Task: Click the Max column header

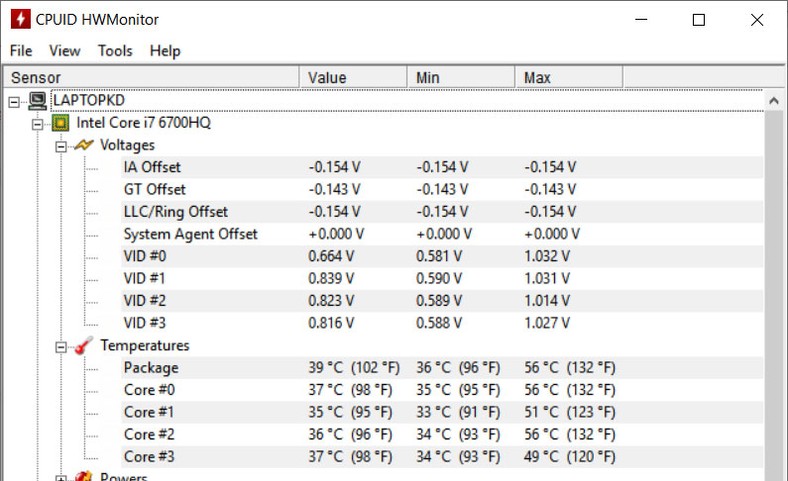Action: pos(569,77)
